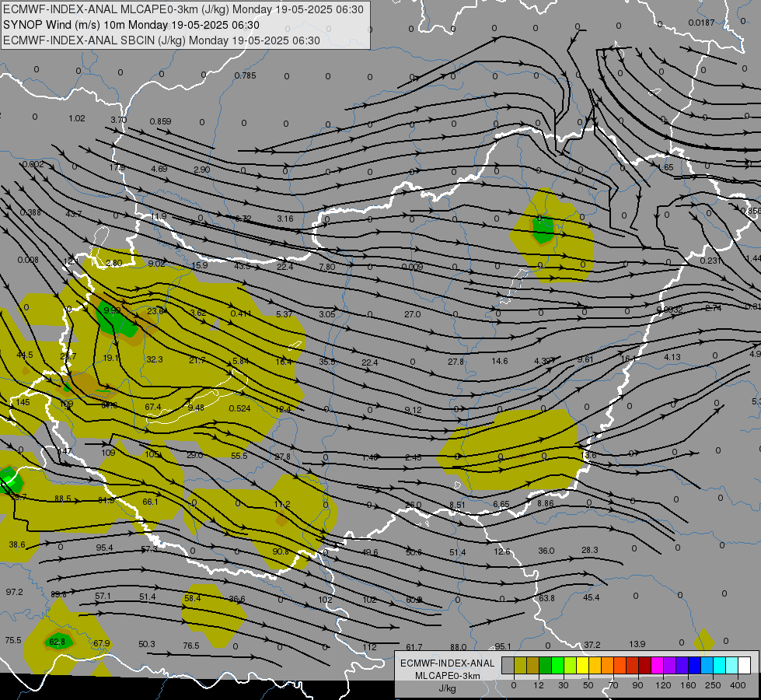Click the legend unit 'J/kg'

(447, 688)
